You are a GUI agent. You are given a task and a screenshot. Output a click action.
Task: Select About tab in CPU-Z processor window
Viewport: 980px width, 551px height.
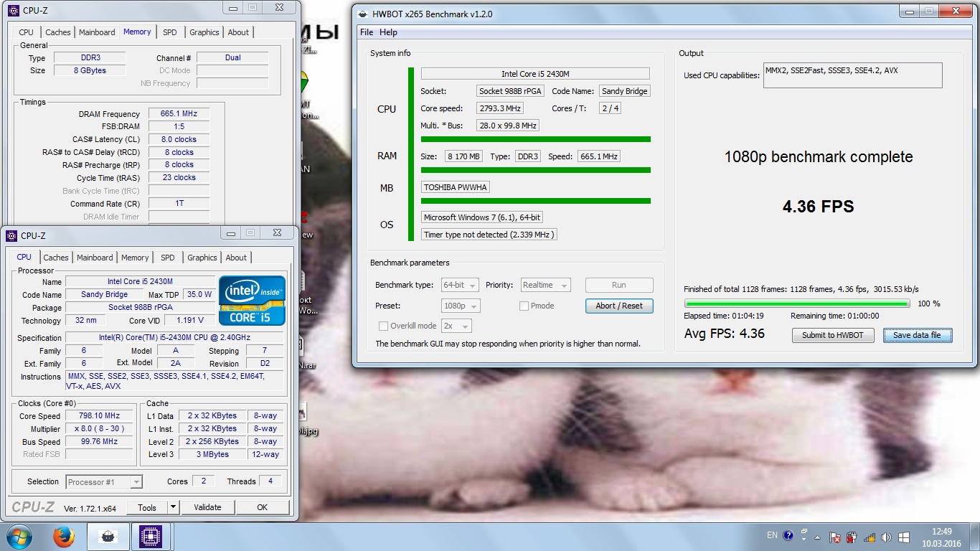(x=236, y=258)
